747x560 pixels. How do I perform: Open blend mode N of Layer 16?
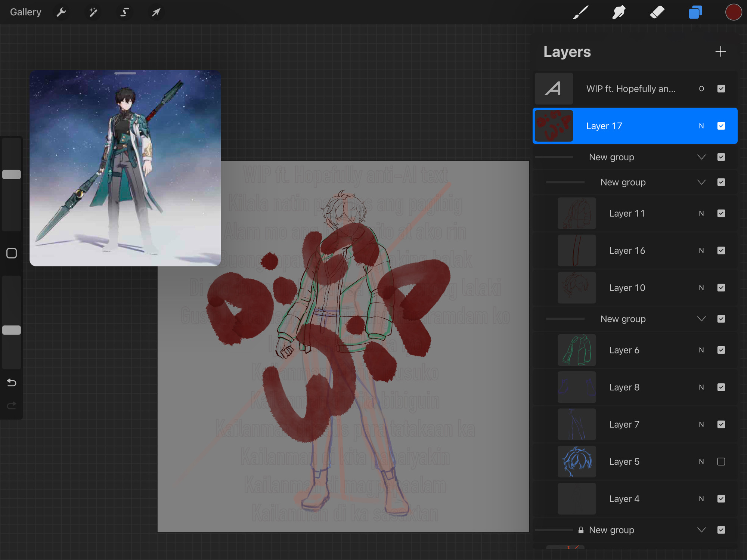(x=701, y=251)
